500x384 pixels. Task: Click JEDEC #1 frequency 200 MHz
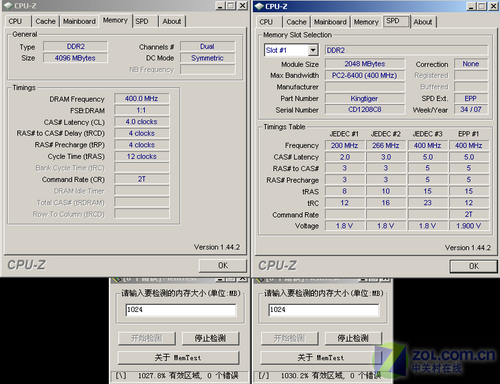pos(345,146)
